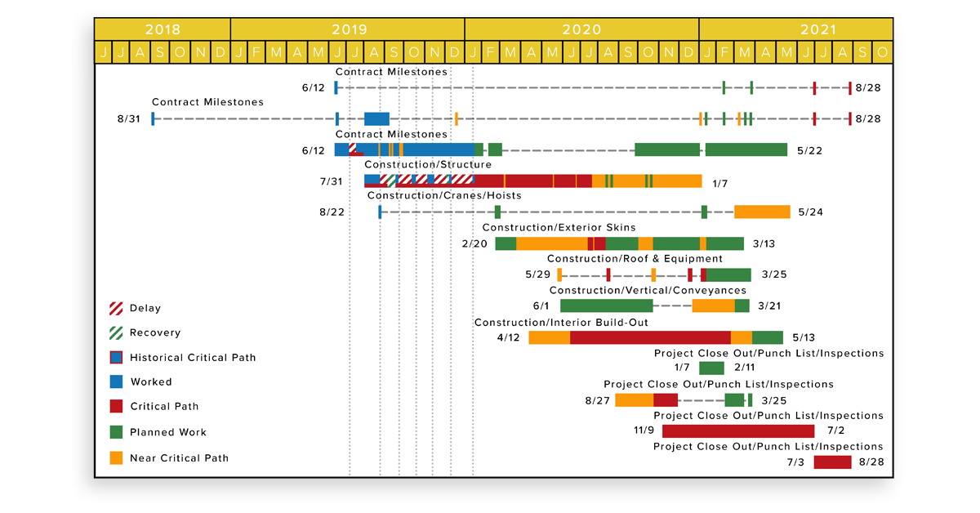Select the 2019 year header
This screenshot has height=513, width=980.
350,28
